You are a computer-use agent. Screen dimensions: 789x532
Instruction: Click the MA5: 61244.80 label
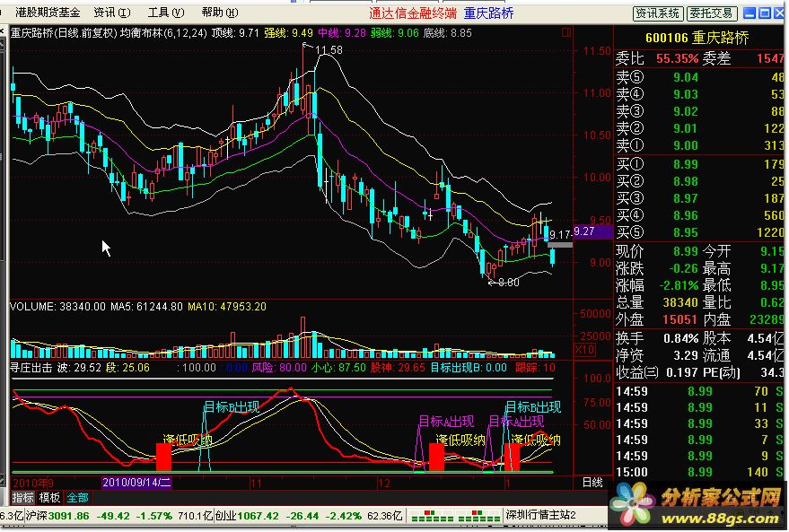146,306
